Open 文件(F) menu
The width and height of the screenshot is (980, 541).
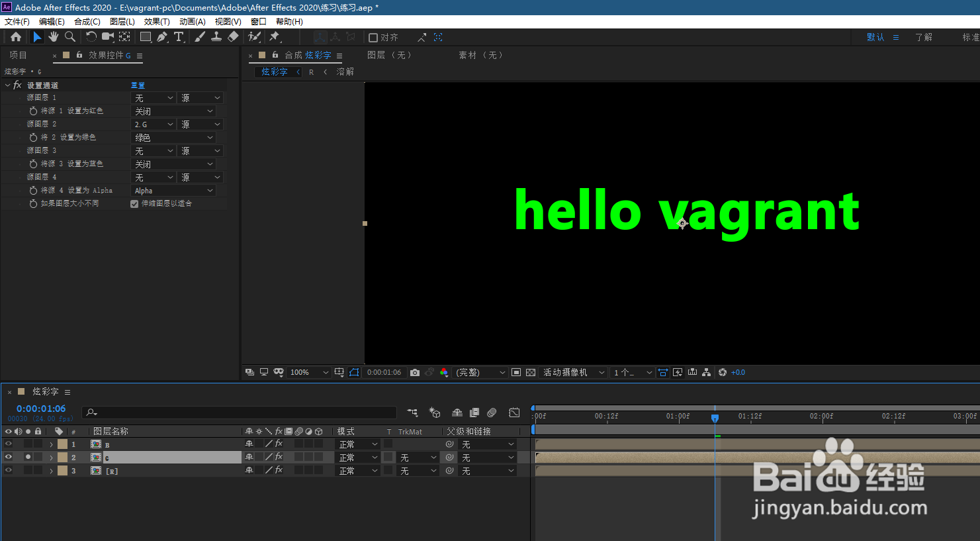coord(17,22)
